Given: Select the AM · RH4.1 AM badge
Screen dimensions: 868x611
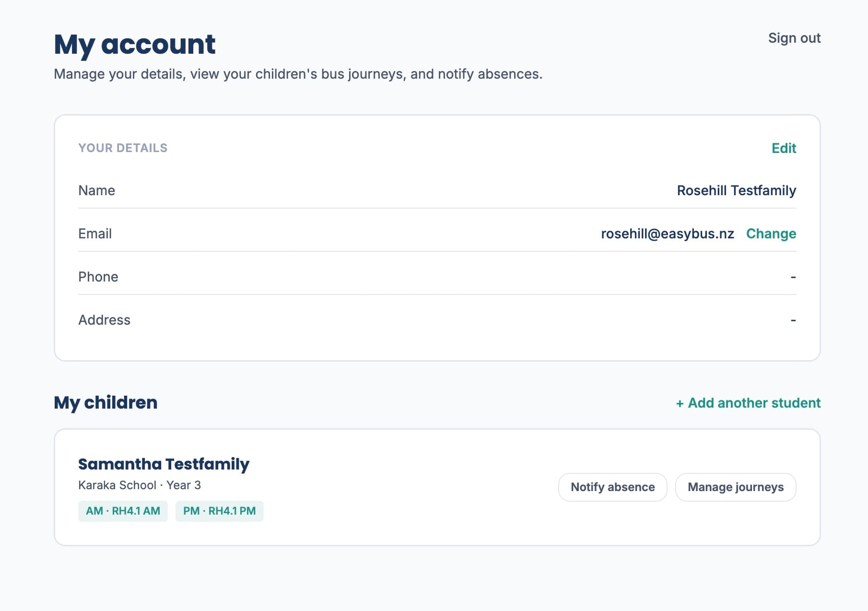Looking at the screenshot, I should [123, 511].
